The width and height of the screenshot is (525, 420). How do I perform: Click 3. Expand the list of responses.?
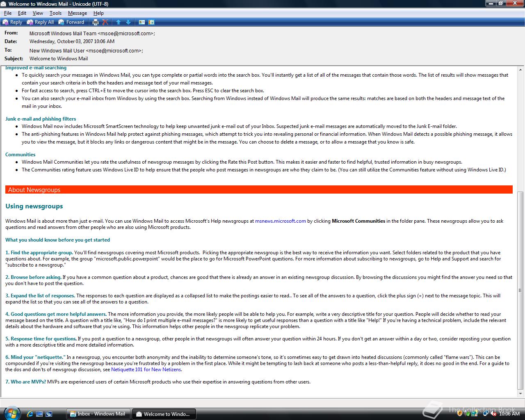click(40, 296)
